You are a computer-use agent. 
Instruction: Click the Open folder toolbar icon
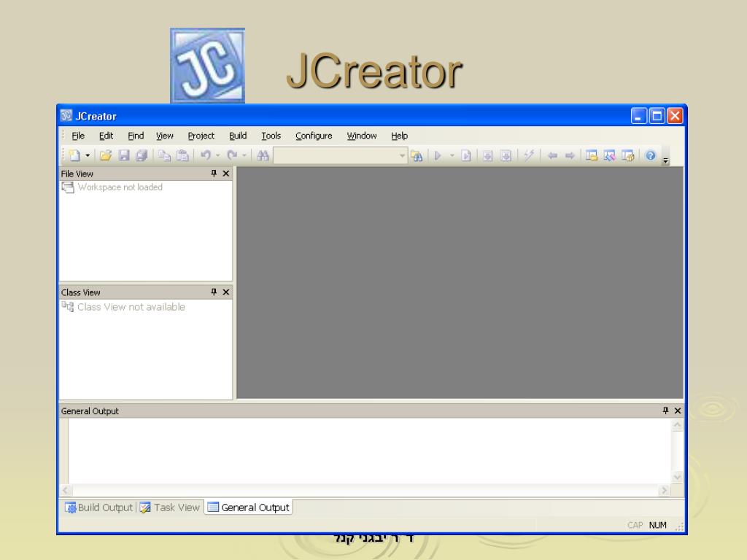106,155
